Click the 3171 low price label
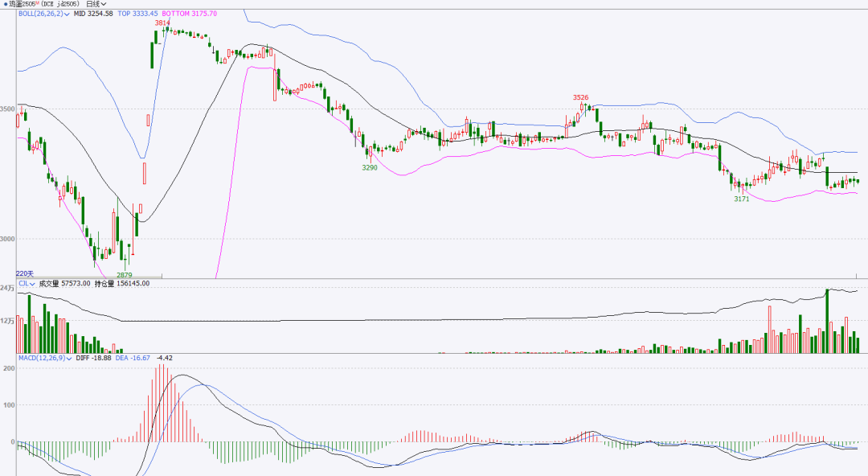The width and height of the screenshot is (868, 476). tap(741, 199)
